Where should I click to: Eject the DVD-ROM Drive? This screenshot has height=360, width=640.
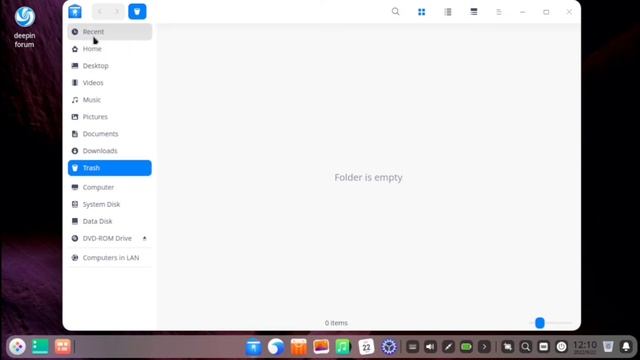[x=144, y=238]
